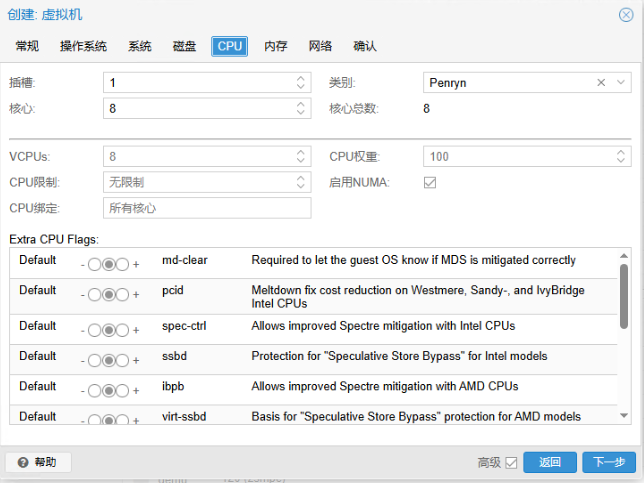Decrease the VCPUs spinner down arrow
The height and width of the screenshot is (483, 644).
pos(301,161)
